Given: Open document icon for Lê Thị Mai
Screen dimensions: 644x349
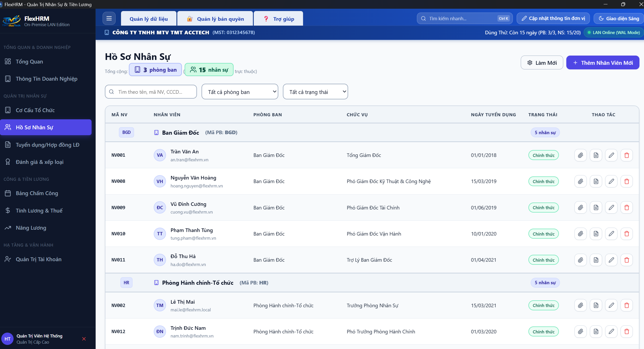Looking at the screenshot, I should coord(596,305).
